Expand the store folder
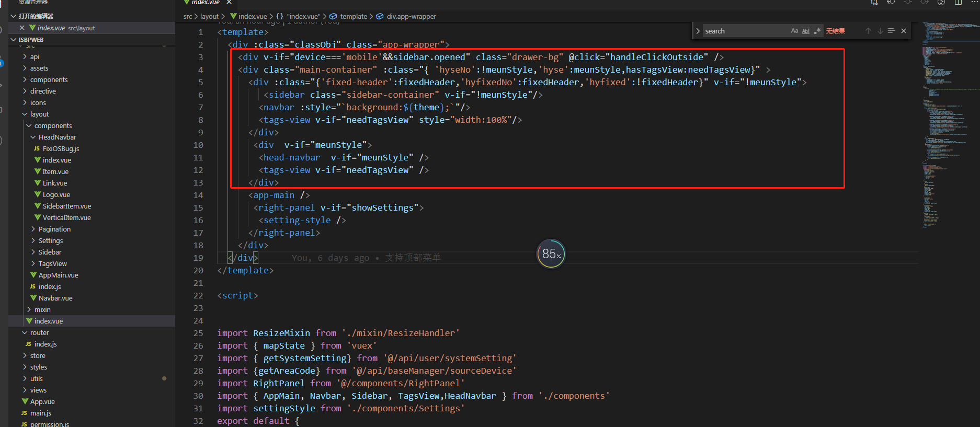980x427 pixels. (25, 355)
